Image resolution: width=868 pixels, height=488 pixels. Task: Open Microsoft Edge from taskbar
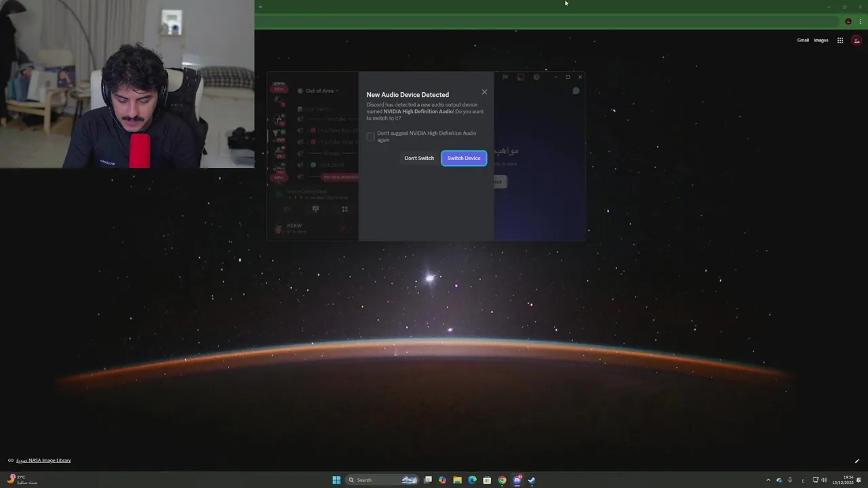(472, 480)
